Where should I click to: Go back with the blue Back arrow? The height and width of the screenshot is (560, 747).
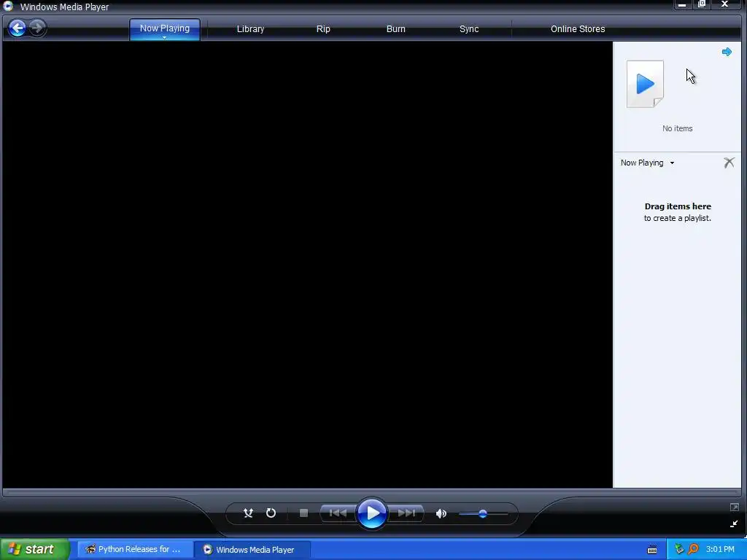tap(18, 28)
